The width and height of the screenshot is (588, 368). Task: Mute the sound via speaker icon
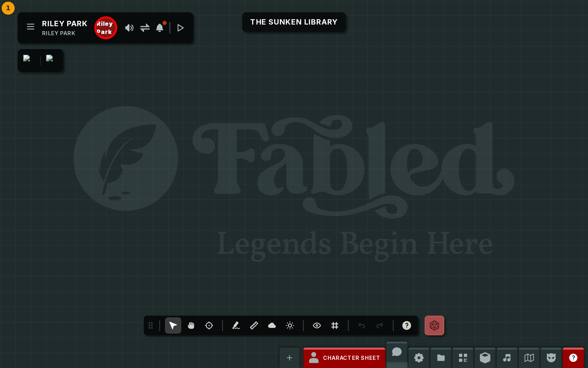pos(129,28)
